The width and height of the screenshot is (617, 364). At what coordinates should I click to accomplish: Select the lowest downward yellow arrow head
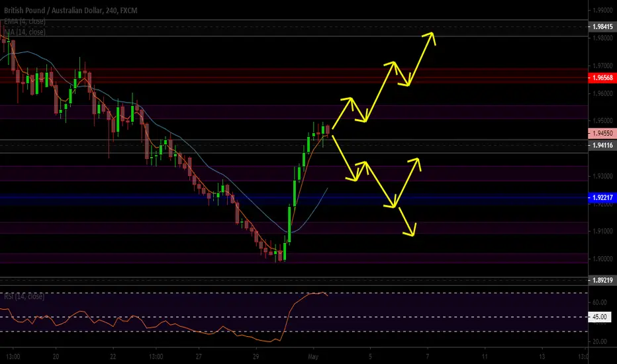pyautogui.click(x=411, y=232)
